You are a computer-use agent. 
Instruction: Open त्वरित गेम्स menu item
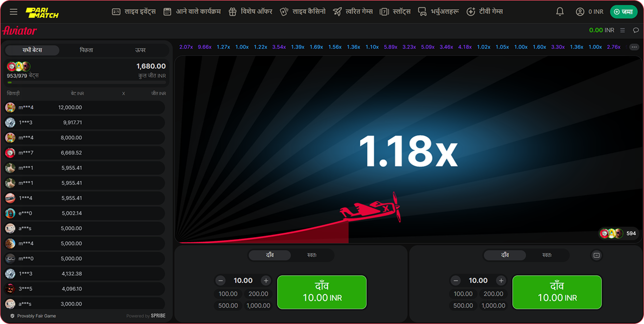[x=353, y=11]
